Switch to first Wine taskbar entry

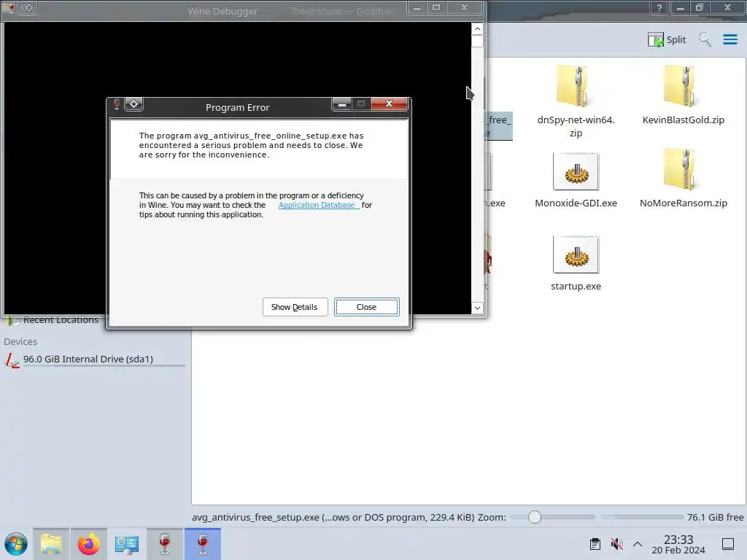click(165, 544)
